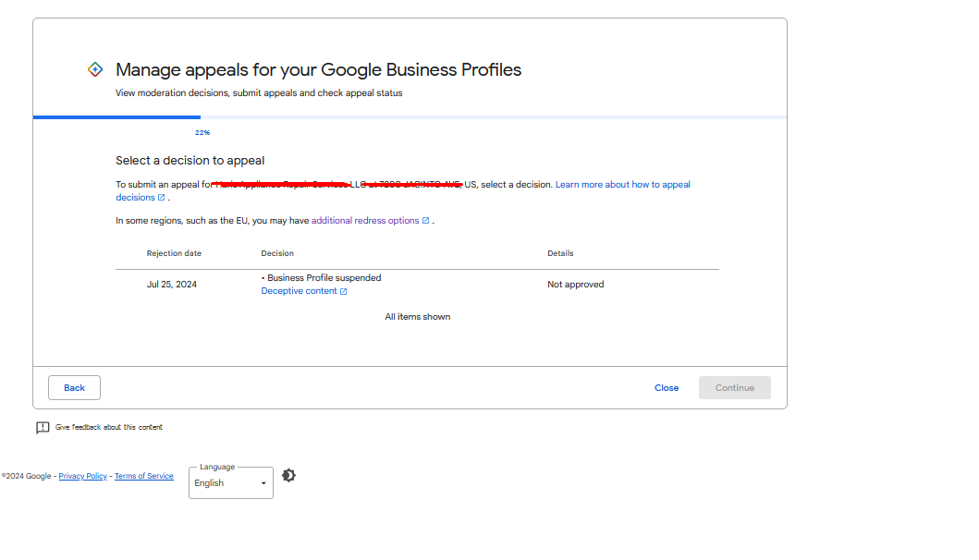
Task: Click the Google Business Profile diamond logo
Action: [x=95, y=69]
